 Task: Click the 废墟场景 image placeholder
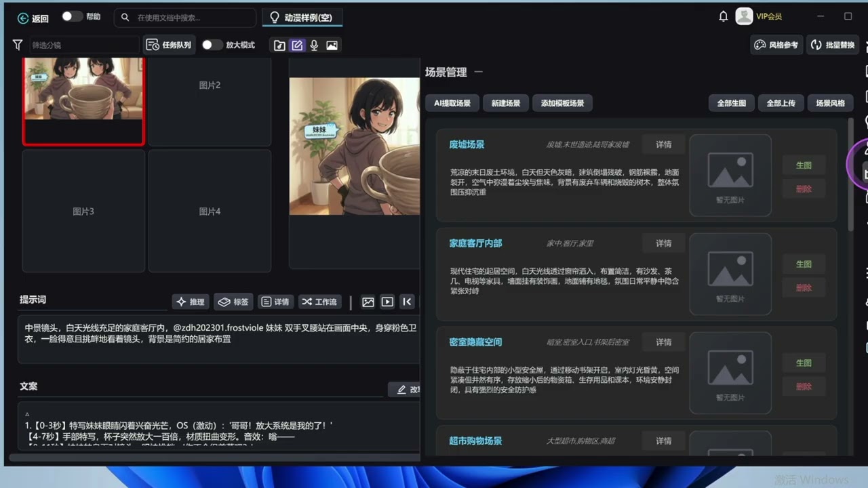click(x=730, y=175)
